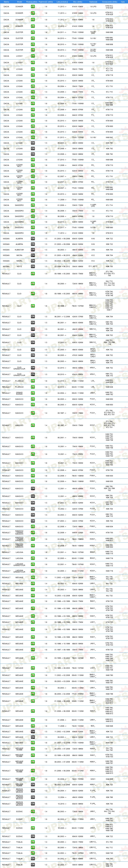Click the '03.2006 -> 06.2012' production date cell
Viewport: 128px width, 868px height.
62,266
